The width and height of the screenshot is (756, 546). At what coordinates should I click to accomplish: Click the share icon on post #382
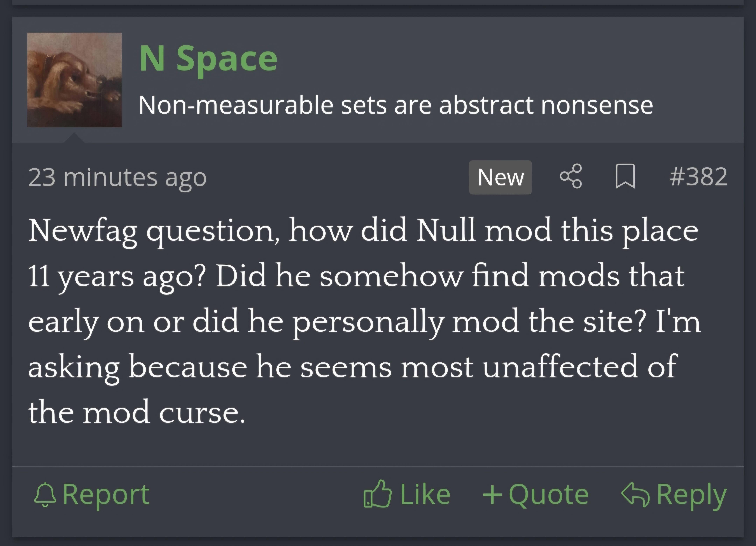coord(571,176)
